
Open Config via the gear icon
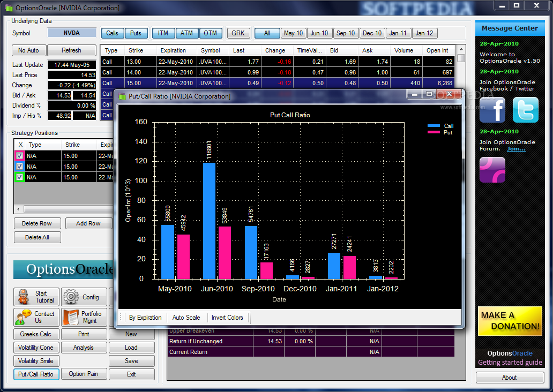tap(84, 297)
